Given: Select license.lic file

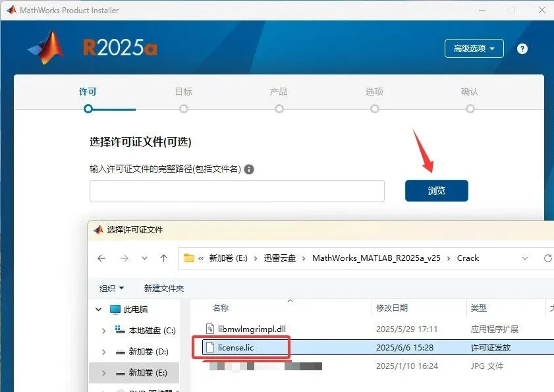Looking at the screenshot, I should tap(236, 347).
